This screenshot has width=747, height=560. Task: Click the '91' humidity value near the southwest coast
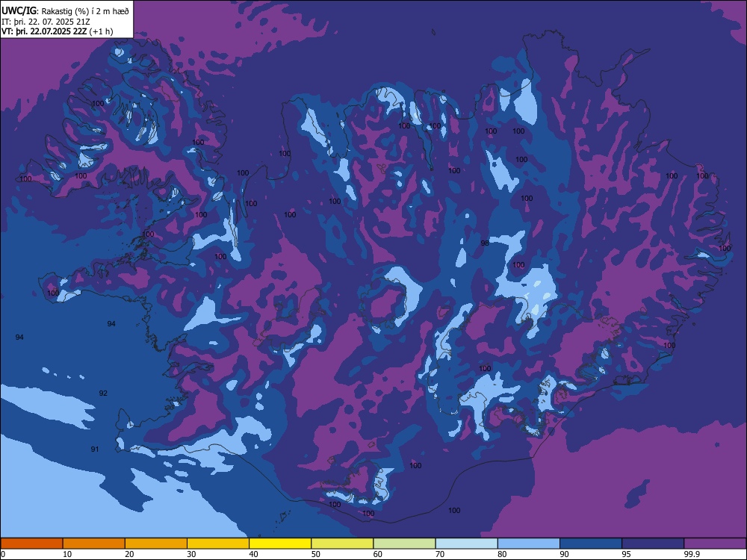pos(95,449)
